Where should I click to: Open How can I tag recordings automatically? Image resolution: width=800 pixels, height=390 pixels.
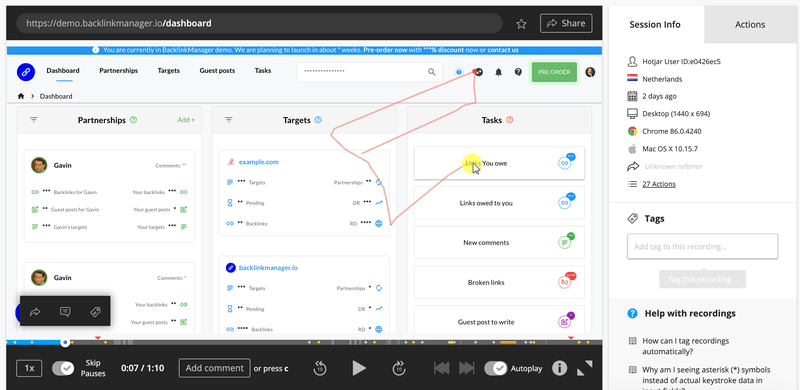pyautogui.click(x=686, y=346)
